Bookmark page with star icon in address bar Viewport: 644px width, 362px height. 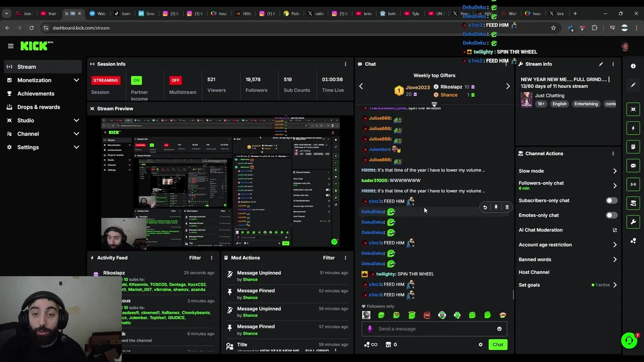coord(553,28)
